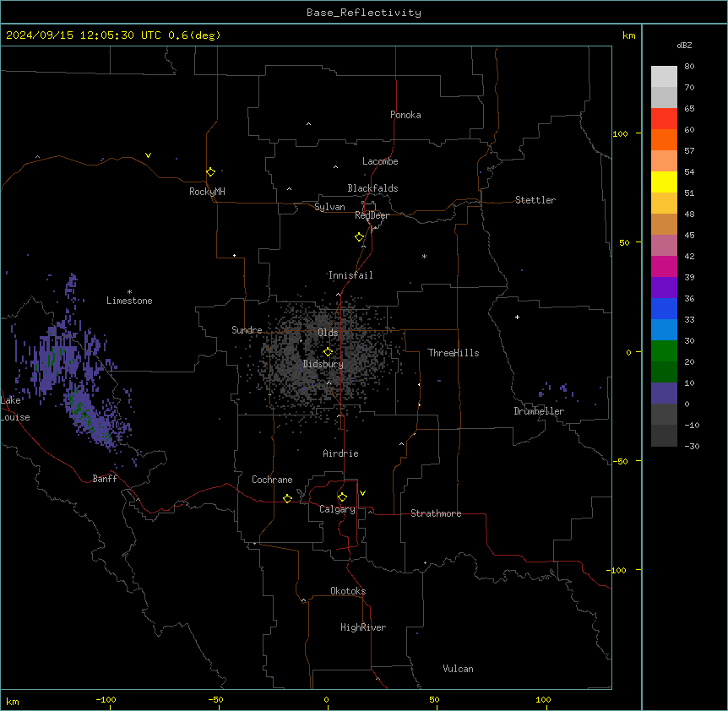728x711 pixels.
Task: Click the light blue 30-33 dBZ swatch
Action: click(664, 330)
